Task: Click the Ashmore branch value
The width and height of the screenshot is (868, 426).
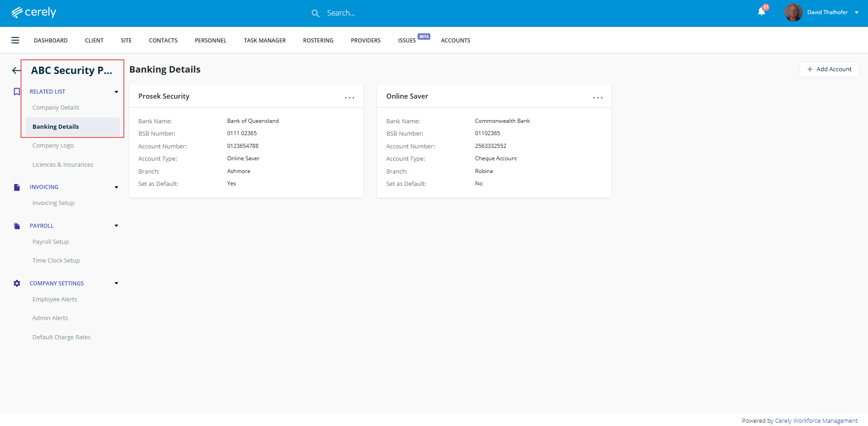Action: 239,171
